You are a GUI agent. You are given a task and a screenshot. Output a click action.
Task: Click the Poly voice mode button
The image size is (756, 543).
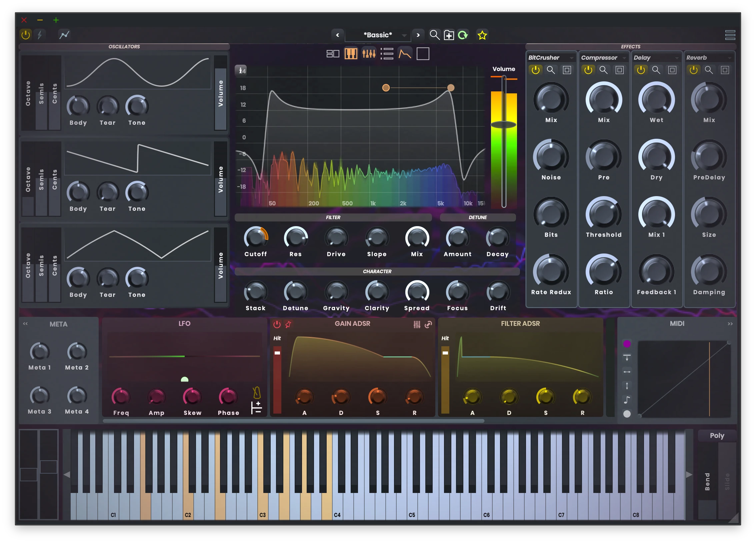pos(717,435)
